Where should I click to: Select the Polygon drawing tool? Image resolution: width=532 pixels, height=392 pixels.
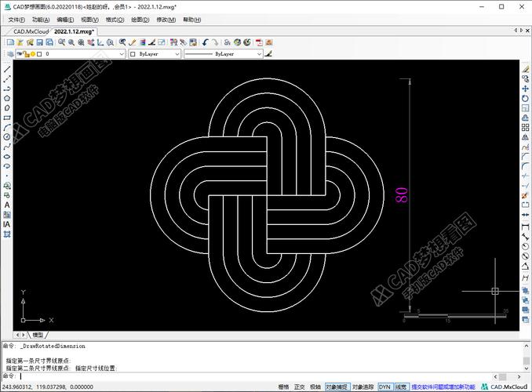click(x=7, y=98)
